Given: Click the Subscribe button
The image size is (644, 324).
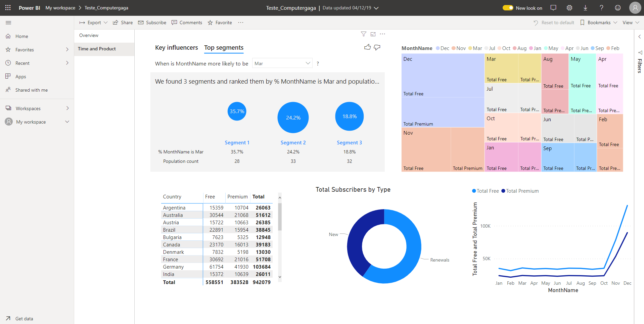Looking at the screenshot, I should [x=152, y=22].
